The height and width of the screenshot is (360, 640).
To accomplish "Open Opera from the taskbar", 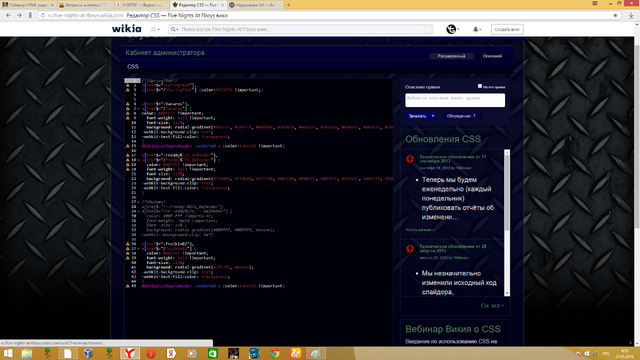I will (x=151, y=353).
